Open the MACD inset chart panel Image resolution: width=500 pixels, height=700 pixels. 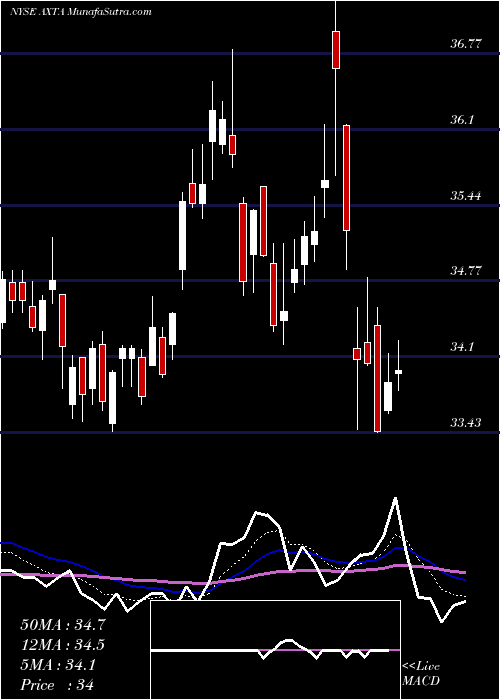coord(275,650)
